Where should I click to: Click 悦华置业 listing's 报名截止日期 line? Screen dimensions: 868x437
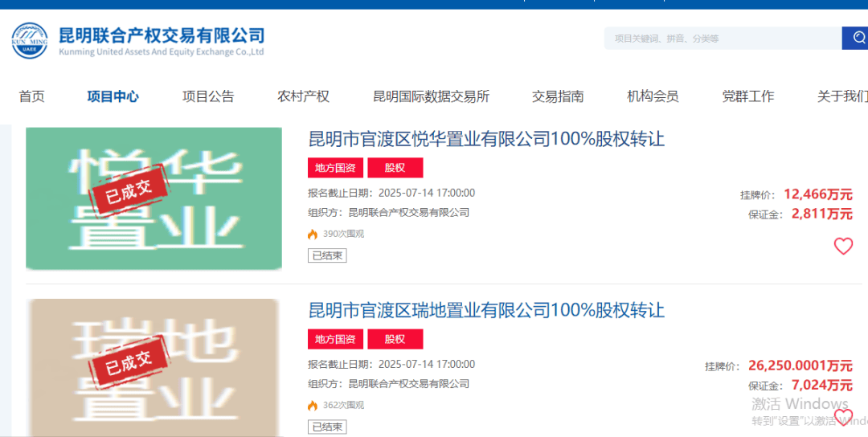click(391, 193)
